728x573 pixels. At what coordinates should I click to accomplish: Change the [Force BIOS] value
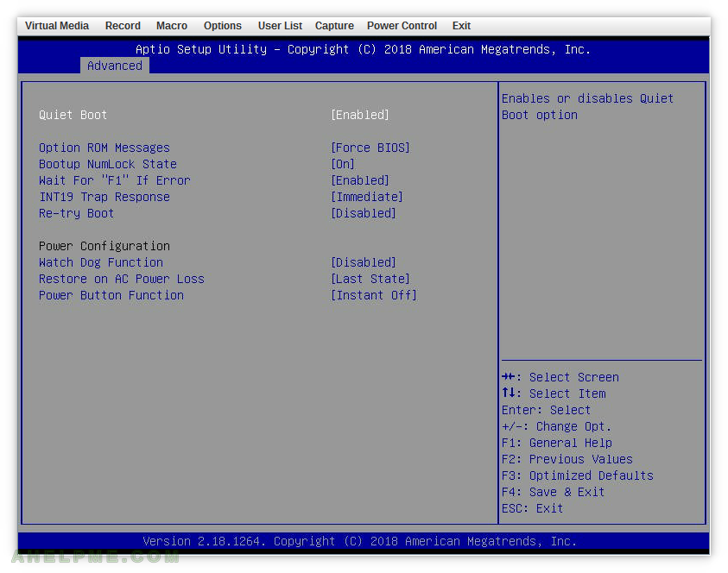point(370,148)
